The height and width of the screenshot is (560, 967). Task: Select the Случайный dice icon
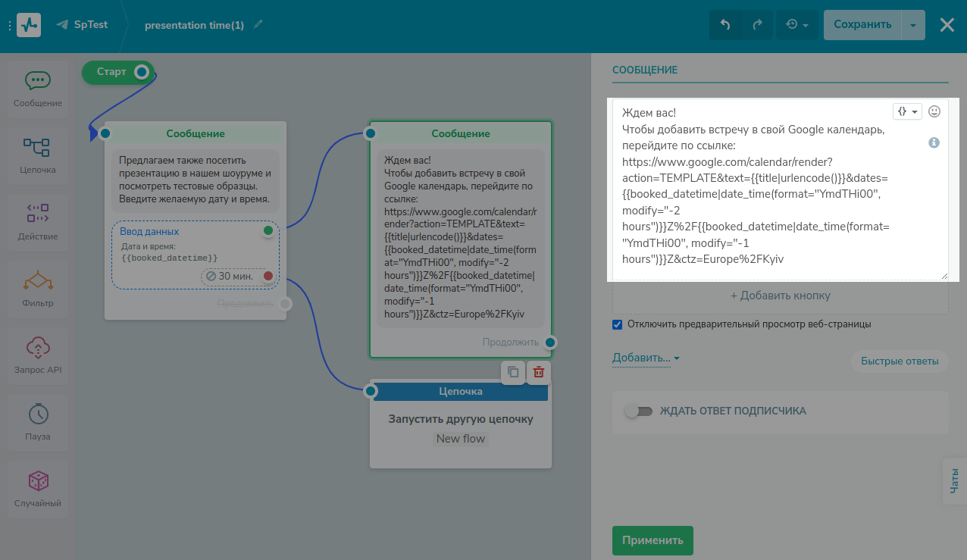[x=37, y=480]
